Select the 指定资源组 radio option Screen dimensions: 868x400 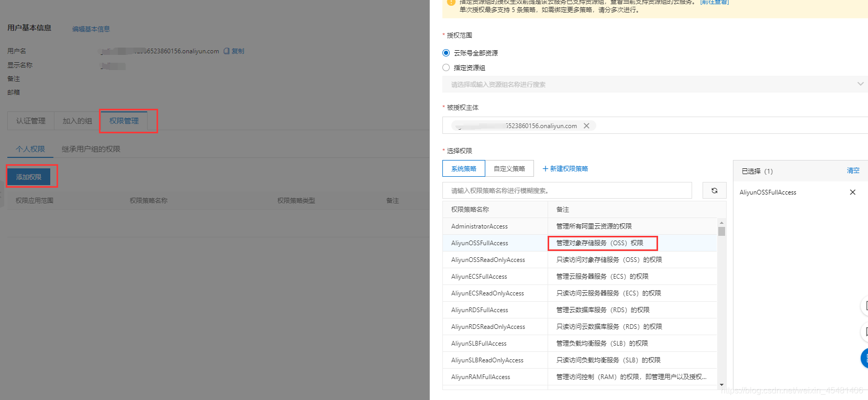point(446,67)
